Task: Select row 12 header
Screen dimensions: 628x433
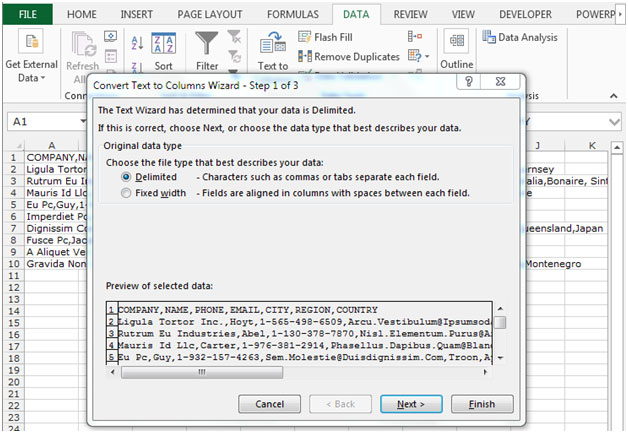Action: pos(14,288)
